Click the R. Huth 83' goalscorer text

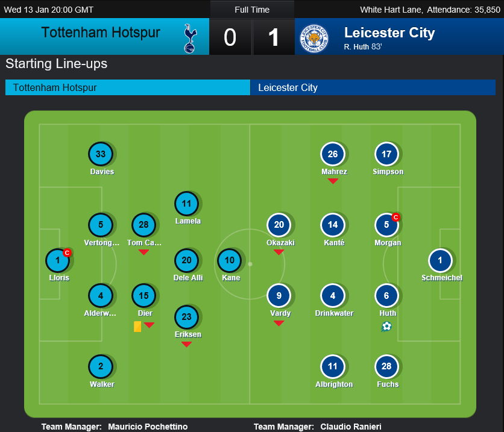click(x=363, y=47)
